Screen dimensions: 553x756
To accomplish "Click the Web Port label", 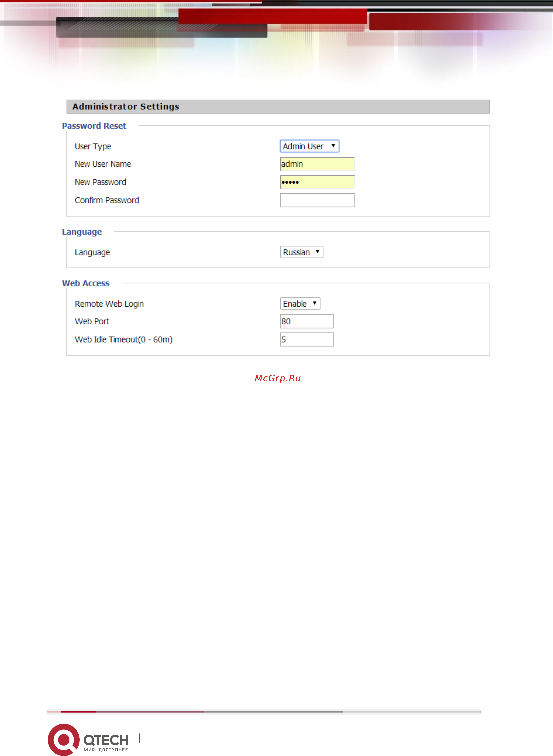I will 92,321.
